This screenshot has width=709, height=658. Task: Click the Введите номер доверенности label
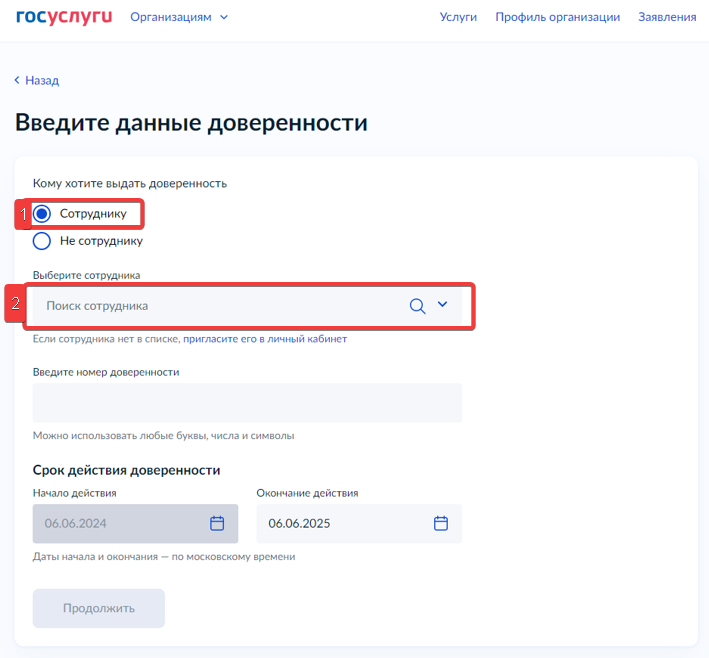click(x=106, y=372)
